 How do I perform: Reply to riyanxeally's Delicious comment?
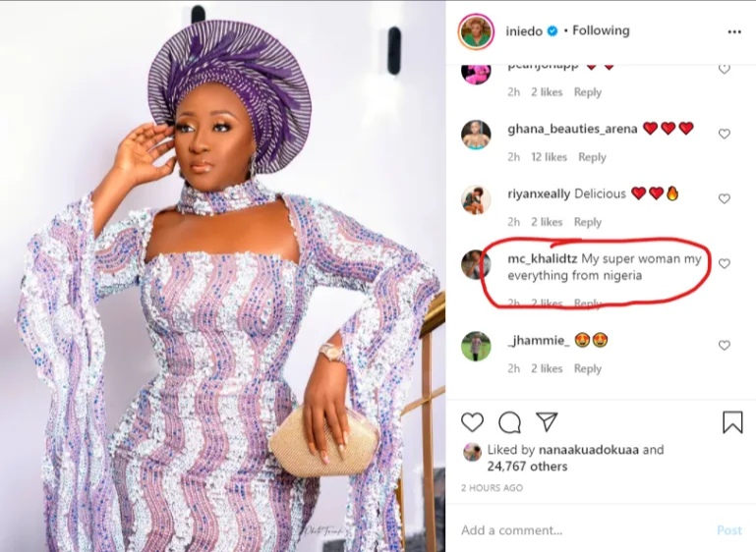tap(588, 222)
